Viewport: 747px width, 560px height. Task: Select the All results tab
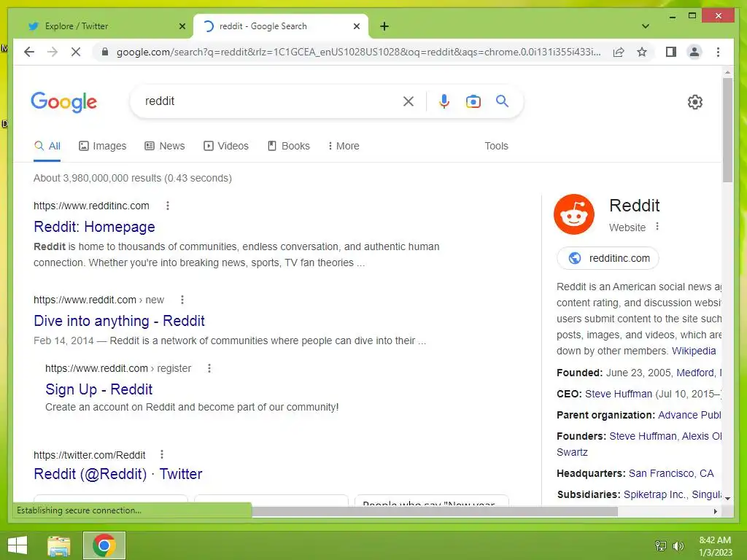point(47,146)
